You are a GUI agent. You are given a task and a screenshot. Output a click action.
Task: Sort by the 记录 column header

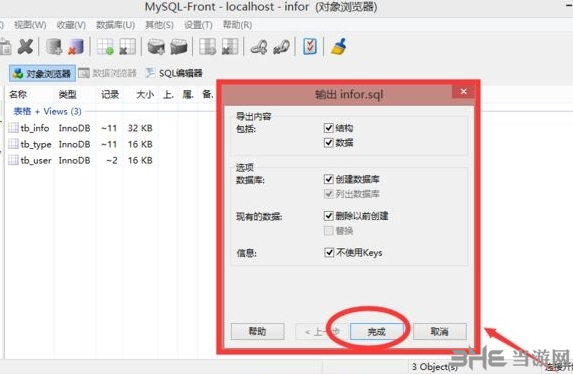tap(110, 95)
